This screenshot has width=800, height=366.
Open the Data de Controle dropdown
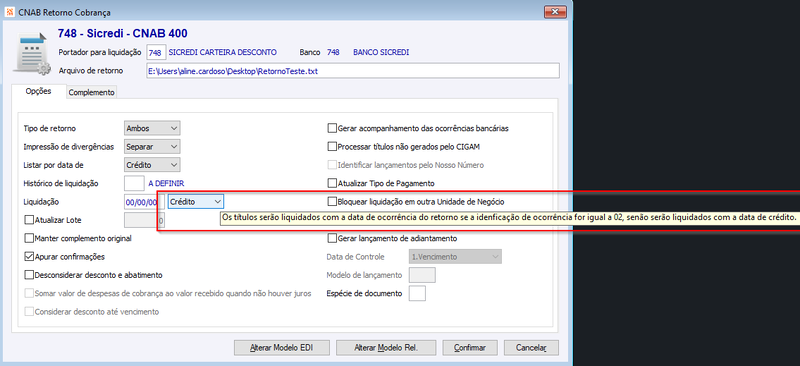point(455,257)
